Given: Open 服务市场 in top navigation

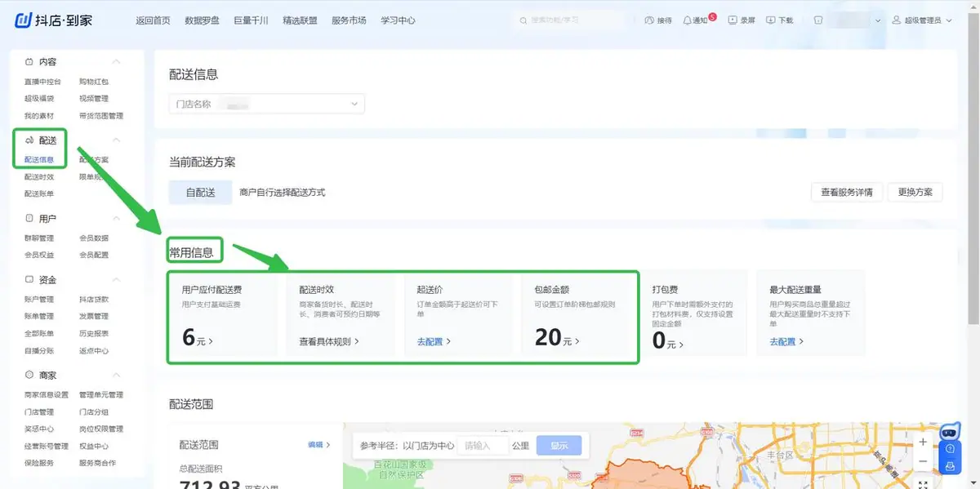Looking at the screenshot, I should click(349, 20).
